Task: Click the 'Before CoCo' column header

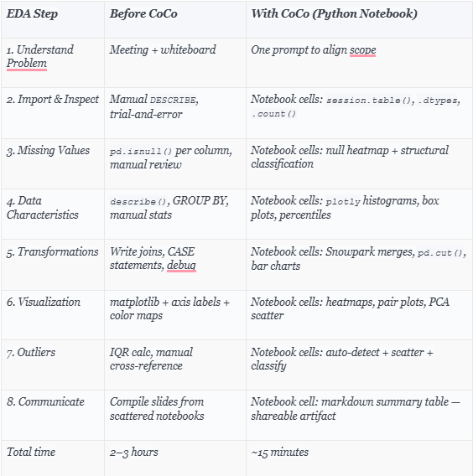Action: coord(143,13)
